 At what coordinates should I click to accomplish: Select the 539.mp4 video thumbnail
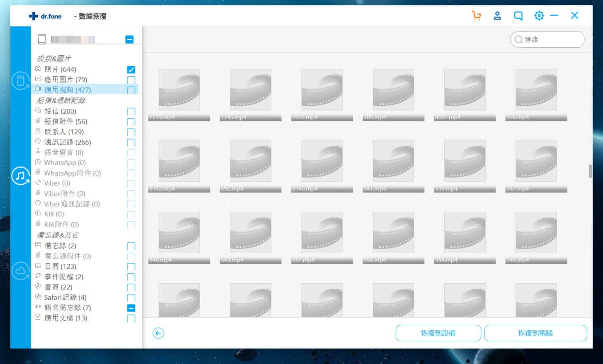click(465, 161)
